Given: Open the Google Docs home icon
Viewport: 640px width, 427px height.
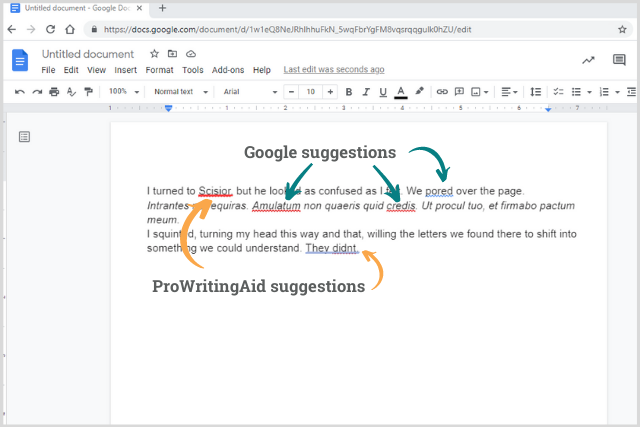Looking at the screenshot, I should click(x=20, y=60).
